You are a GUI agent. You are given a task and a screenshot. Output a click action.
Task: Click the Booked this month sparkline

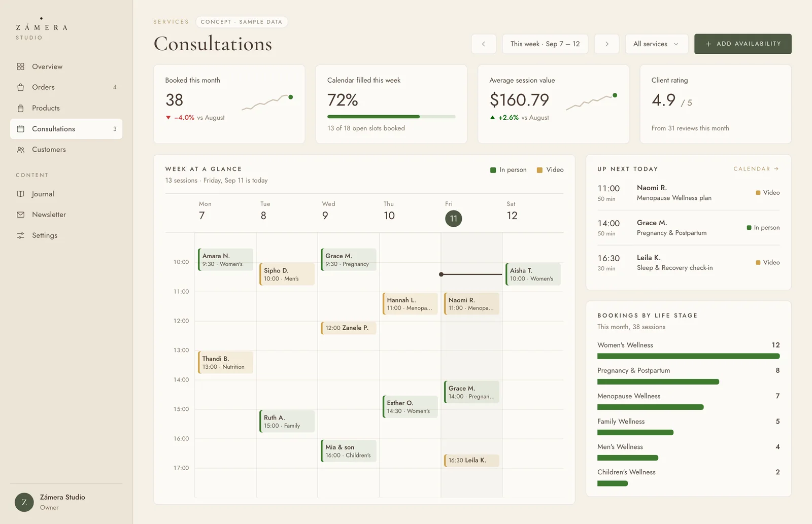[267, 102]
